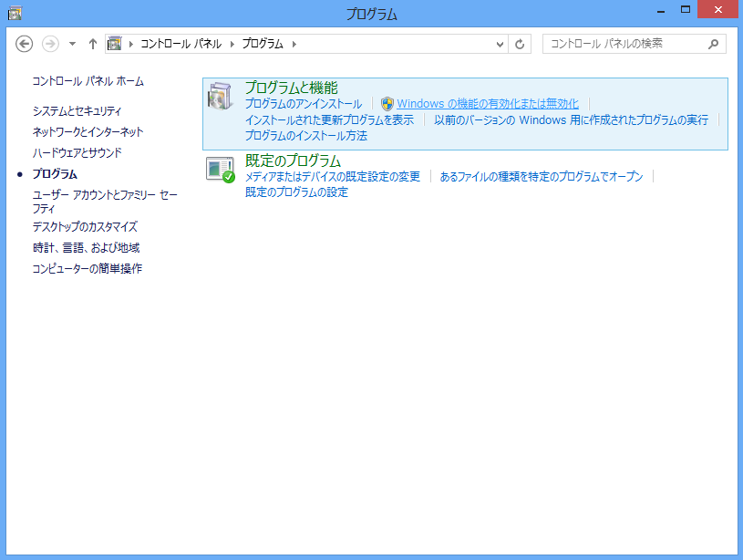
Task: Open the address bar history dropdown
Action: click(500, 44)
